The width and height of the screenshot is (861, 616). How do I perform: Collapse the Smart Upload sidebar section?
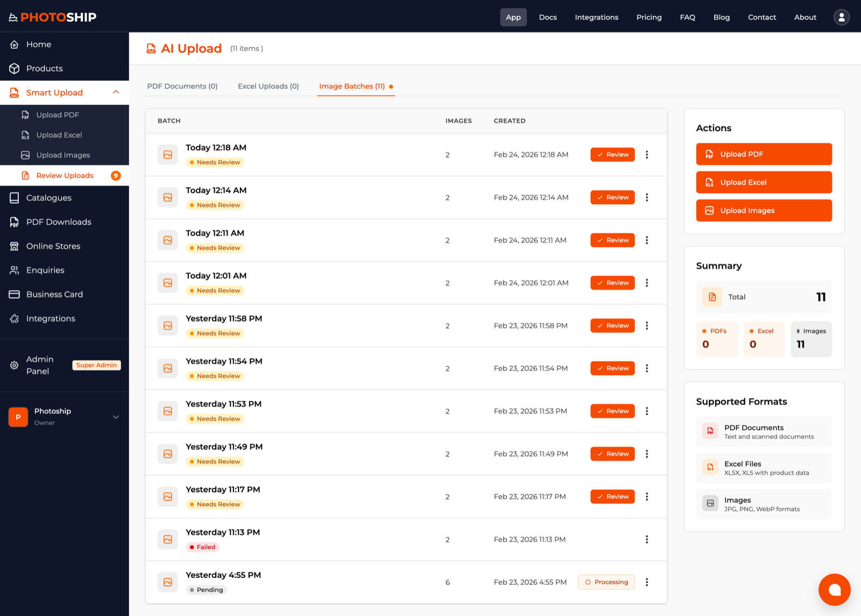[116, 93]
